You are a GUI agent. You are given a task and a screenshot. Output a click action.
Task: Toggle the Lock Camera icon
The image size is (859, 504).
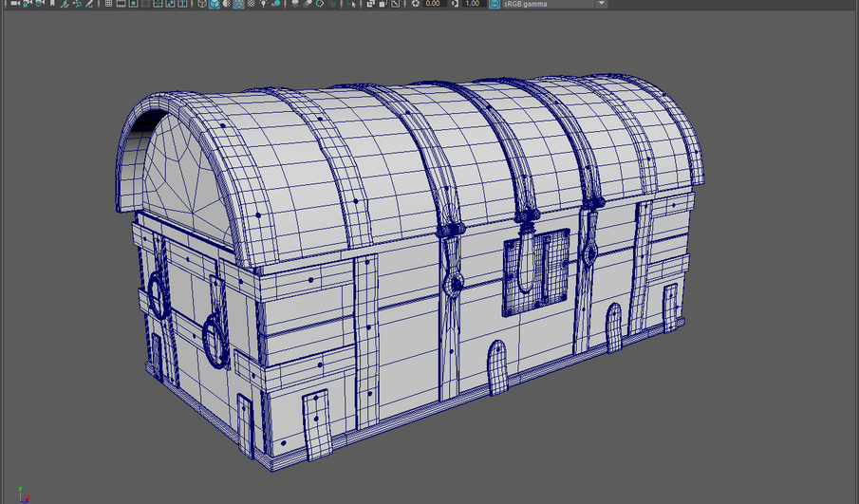pyautogui.click(x=28, y=4)
